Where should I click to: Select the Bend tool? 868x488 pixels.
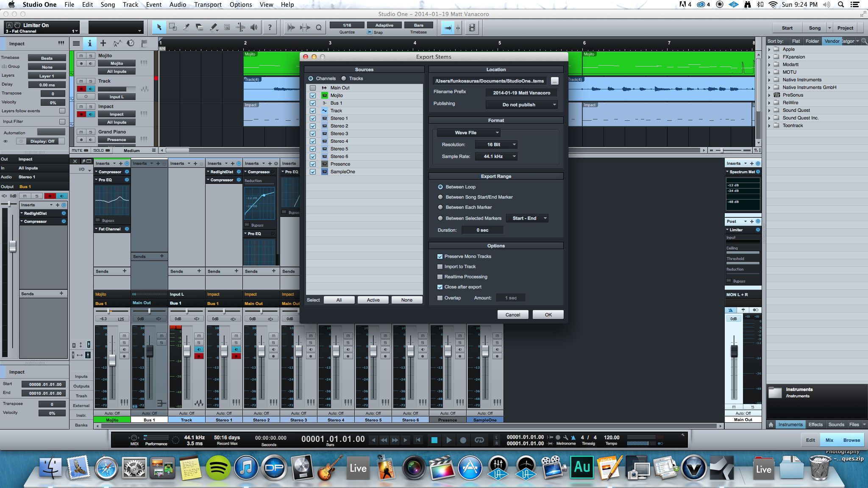tap(240, 28)
